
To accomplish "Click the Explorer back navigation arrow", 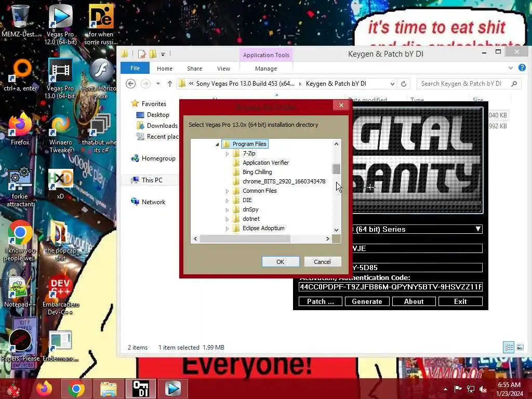I will 130,84.
